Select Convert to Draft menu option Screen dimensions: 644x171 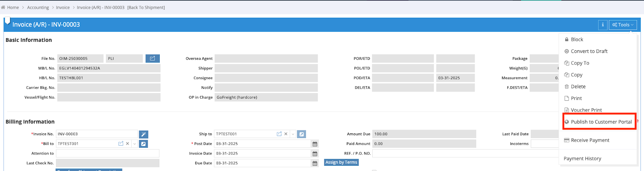589,51
